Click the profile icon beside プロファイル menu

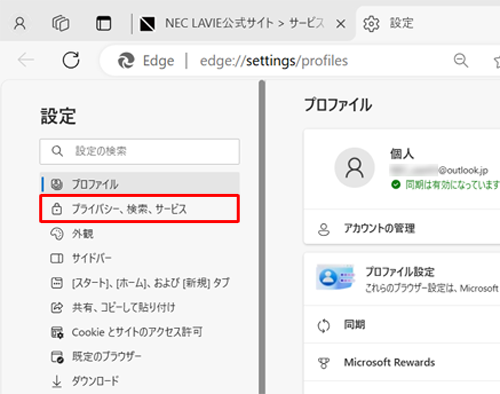tap(57, 184)
